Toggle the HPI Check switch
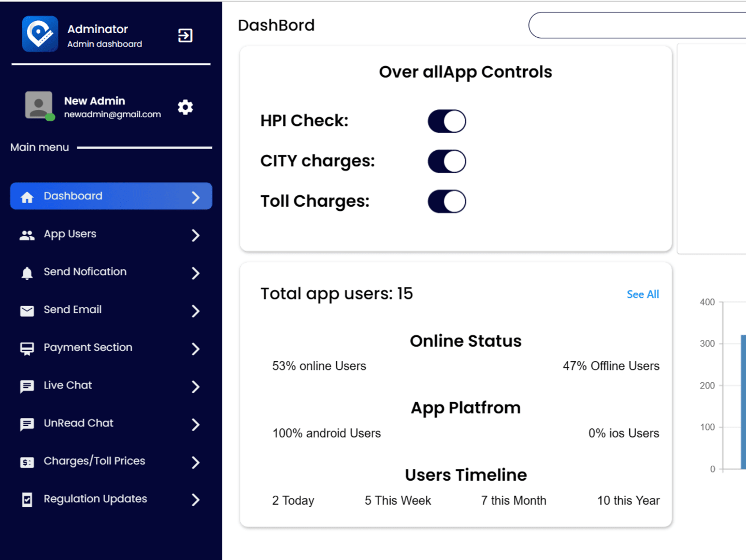Image resolution: width=746 pixels, height=560 pixels. pyautogui.click(x=447, y=121)
